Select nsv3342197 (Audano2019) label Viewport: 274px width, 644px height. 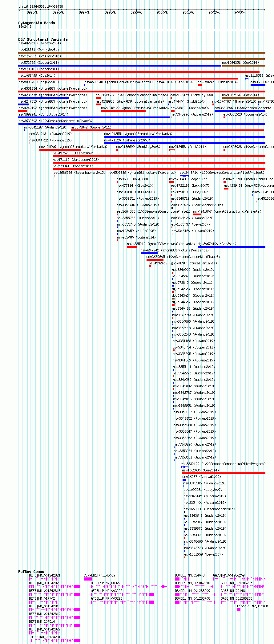tap(45, 127)
